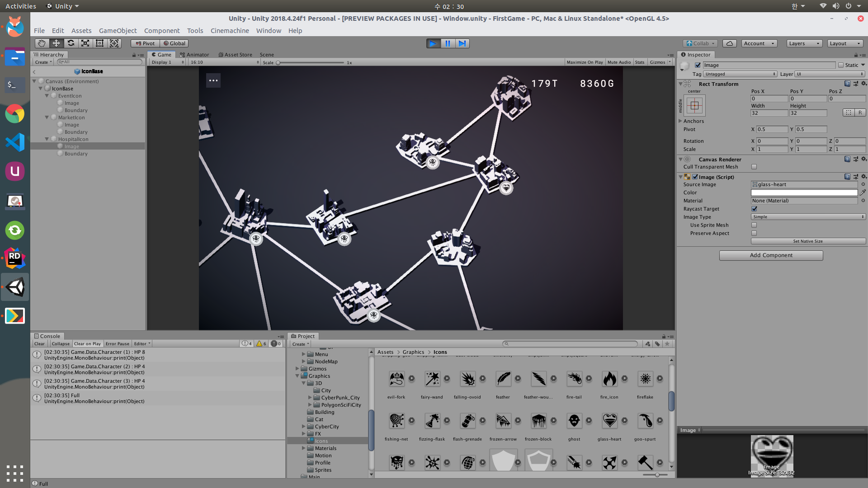Image resolution: width=868 pixels, height=488 pixels.
Task: Toggle Use Sprite Mesh checkbox
Action: (x=754, y=225)
